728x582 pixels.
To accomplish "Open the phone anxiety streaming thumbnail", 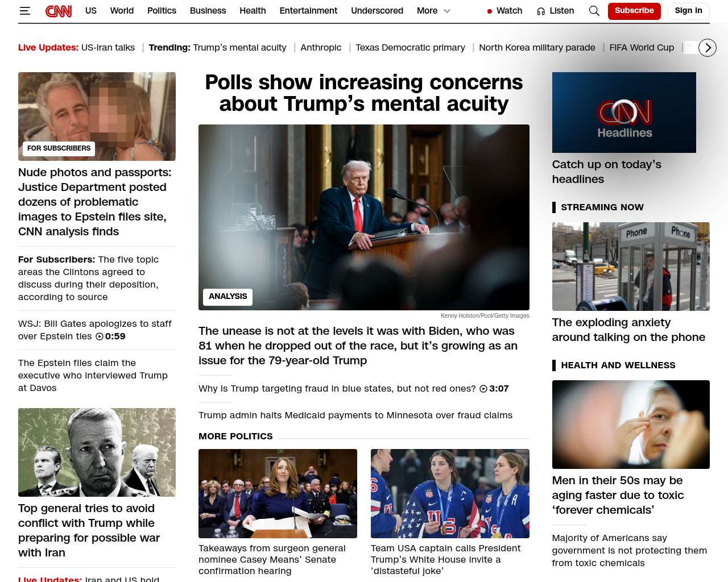I will click(630, 267).
